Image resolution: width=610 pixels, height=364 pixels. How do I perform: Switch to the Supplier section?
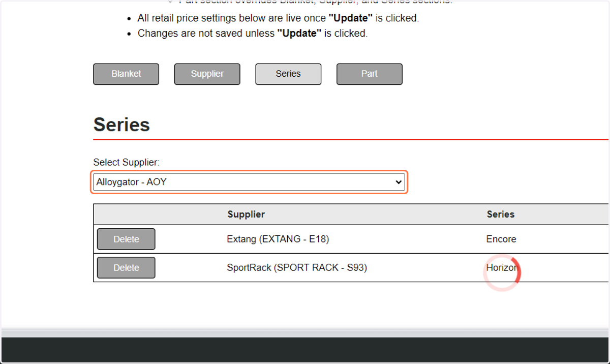pyautogui.click(x=207, y=74)
